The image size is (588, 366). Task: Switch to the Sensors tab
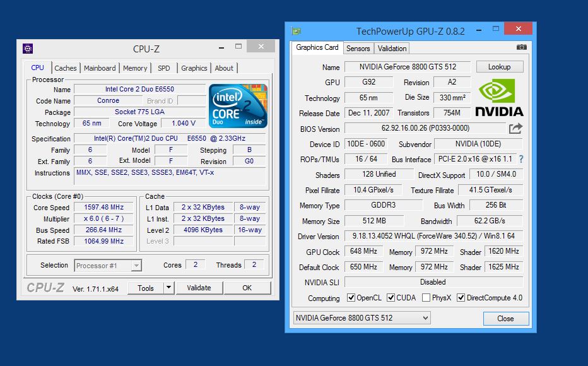[x=358, y=49]
